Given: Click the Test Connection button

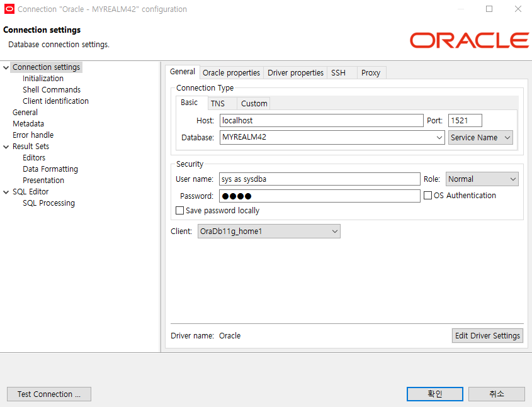Looking at the screenshot, I should 49,394.
